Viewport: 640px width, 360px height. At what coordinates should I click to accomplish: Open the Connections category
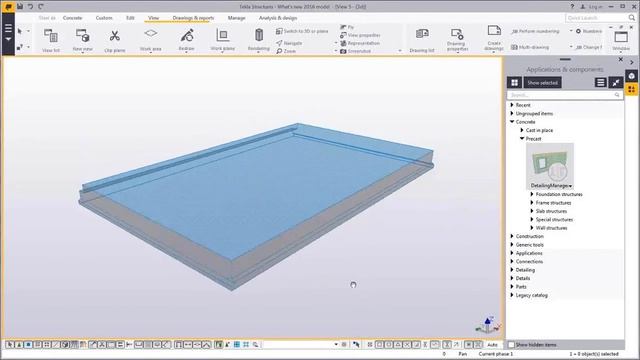[529, 262]
